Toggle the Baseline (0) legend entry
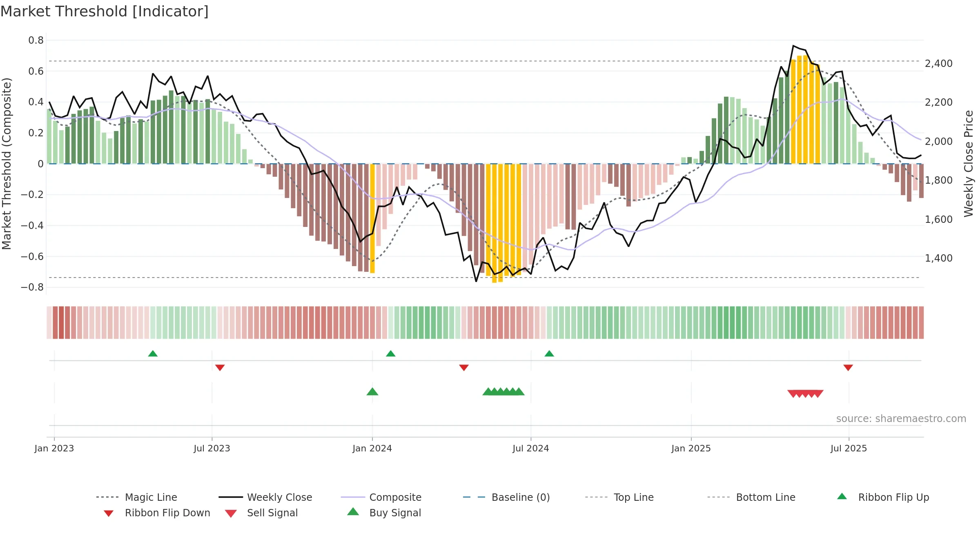Image resolution: width=980 pixels, height=551 pixels. 506,497
